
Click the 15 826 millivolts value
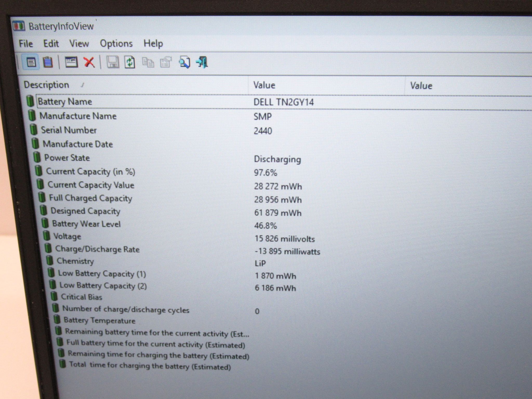click(285, 238)
